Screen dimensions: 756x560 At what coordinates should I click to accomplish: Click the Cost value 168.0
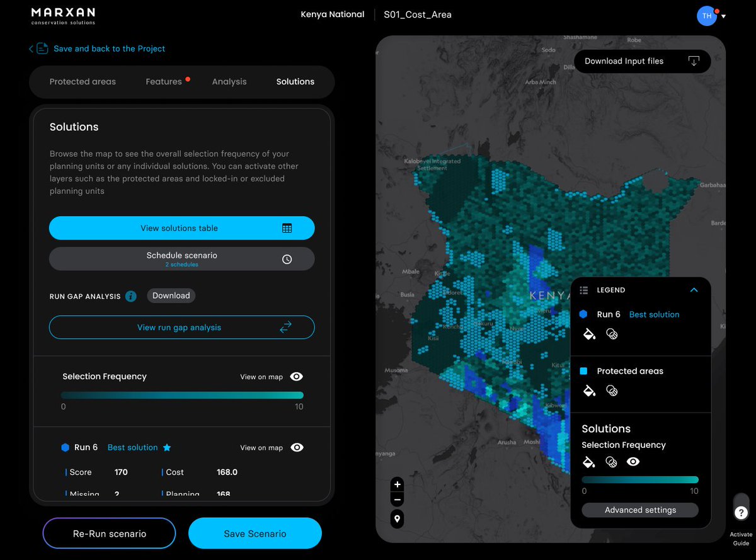227,472
